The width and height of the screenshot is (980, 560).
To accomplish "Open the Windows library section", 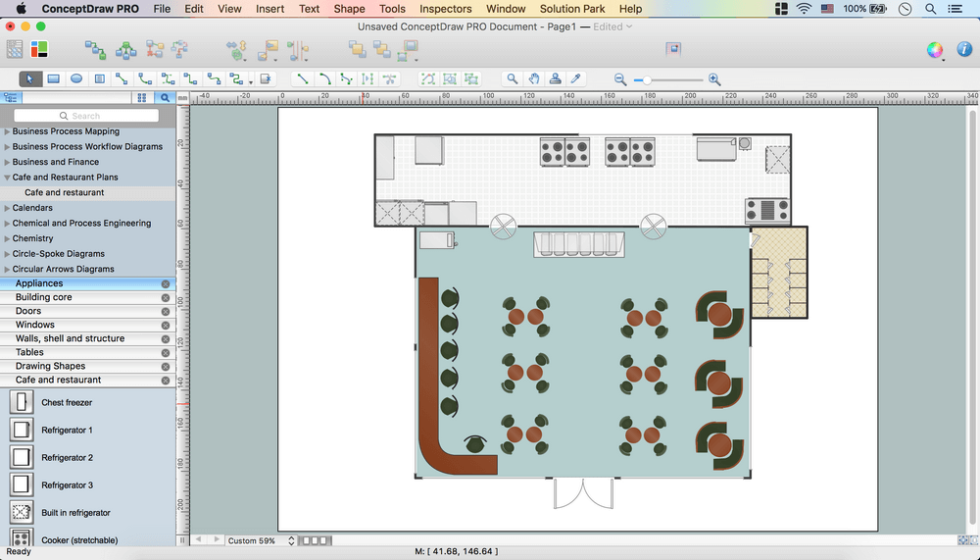I will coord(35,325).
